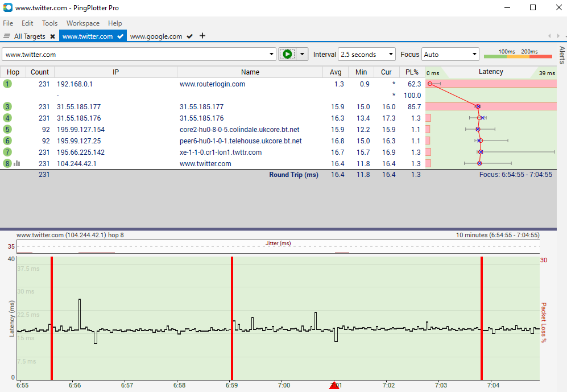Click the 100ms-200ms latency color scale
The height and width of the screenshot is (392, 567).
pyautogui.click(x=516, y=57)
